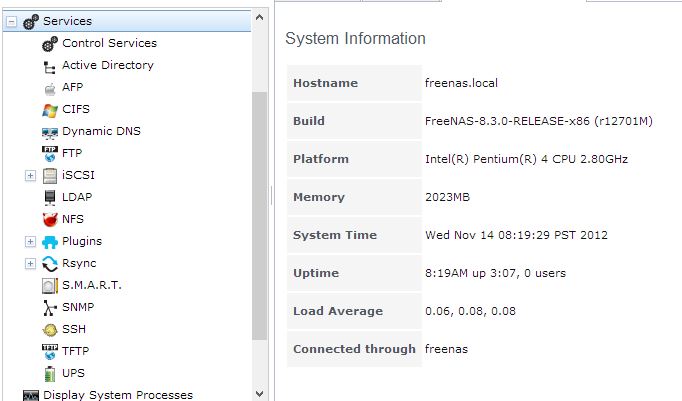Click the UPS battery icon
The height and width of the screenshot is (401, 682).
(50, 374)
